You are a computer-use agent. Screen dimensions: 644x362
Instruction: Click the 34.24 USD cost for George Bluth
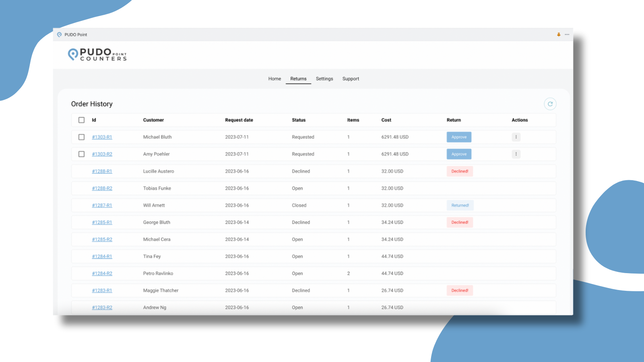coord(392,222)
